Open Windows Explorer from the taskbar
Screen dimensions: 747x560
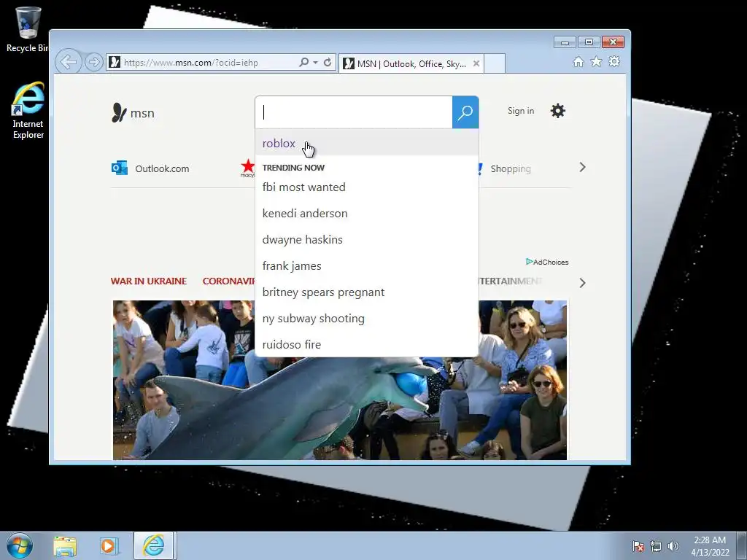tap(65, 546)
